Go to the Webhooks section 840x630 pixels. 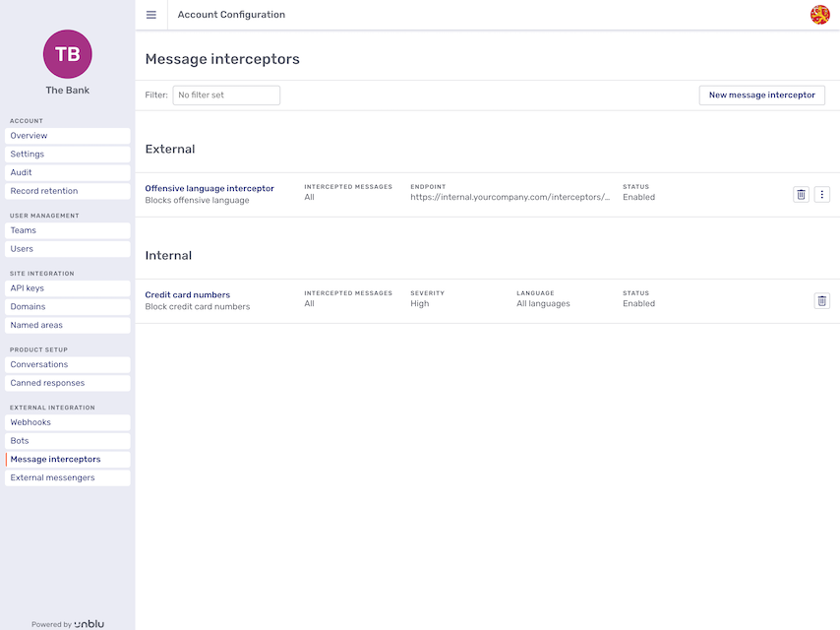pos(67,421)
